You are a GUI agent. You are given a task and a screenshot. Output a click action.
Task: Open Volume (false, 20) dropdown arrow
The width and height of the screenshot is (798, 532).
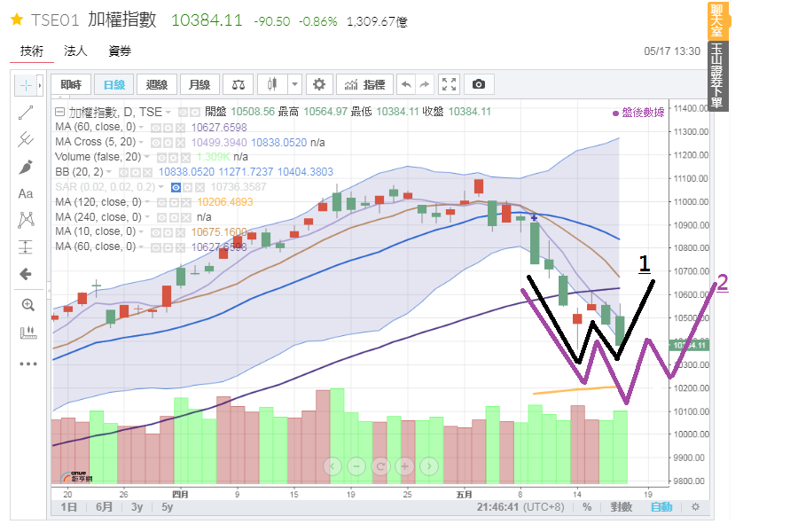(147, 157)
